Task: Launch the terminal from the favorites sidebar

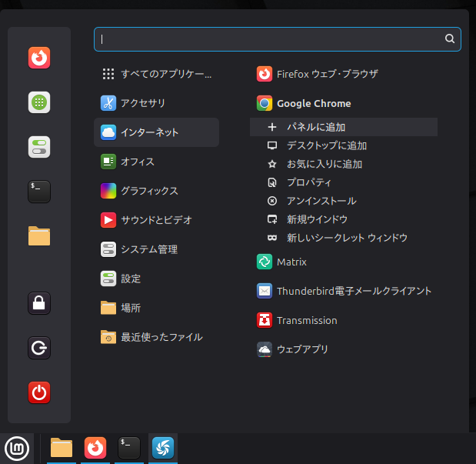Action: [x=39, y=192]
